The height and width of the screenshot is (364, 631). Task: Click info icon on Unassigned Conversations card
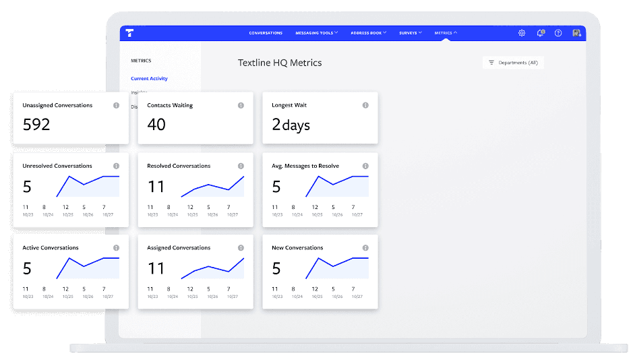[117, 106]
